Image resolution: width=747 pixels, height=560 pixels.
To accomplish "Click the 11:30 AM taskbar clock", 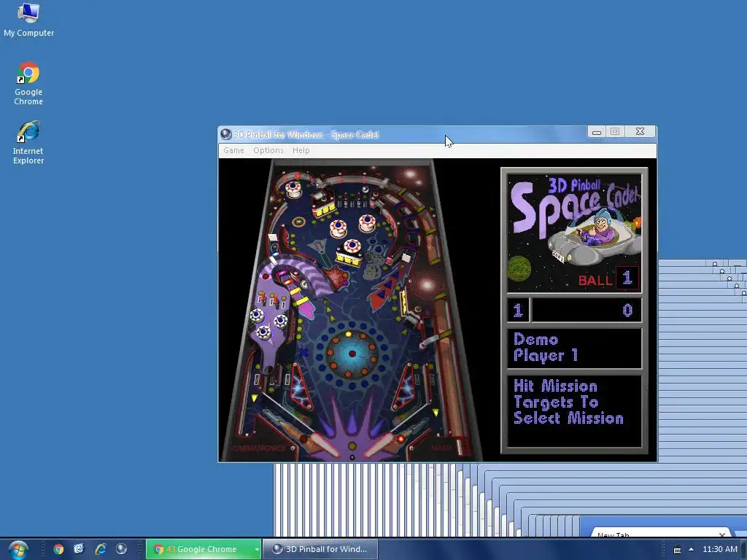I will [x=720, y=549].
